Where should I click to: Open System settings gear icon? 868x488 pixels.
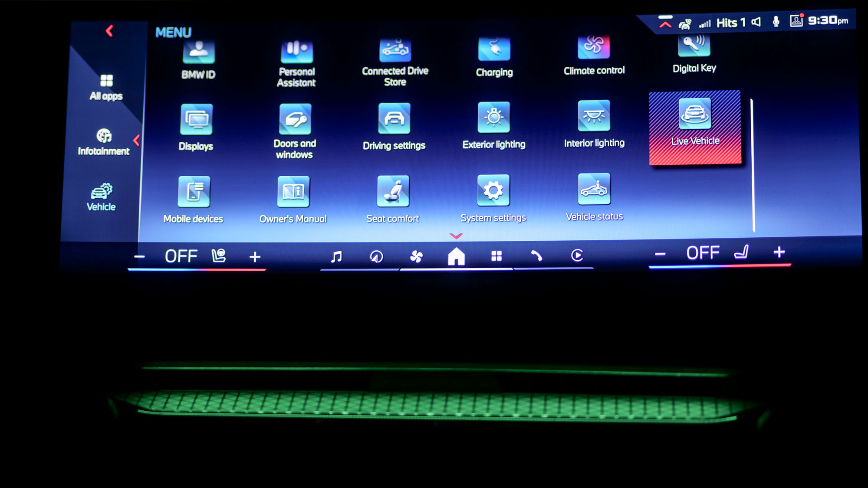493,190
